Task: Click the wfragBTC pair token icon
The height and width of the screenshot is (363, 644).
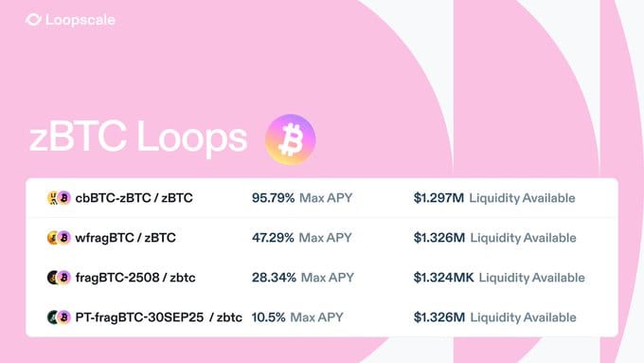Action: pyautogui.click(x=59, y=238)
